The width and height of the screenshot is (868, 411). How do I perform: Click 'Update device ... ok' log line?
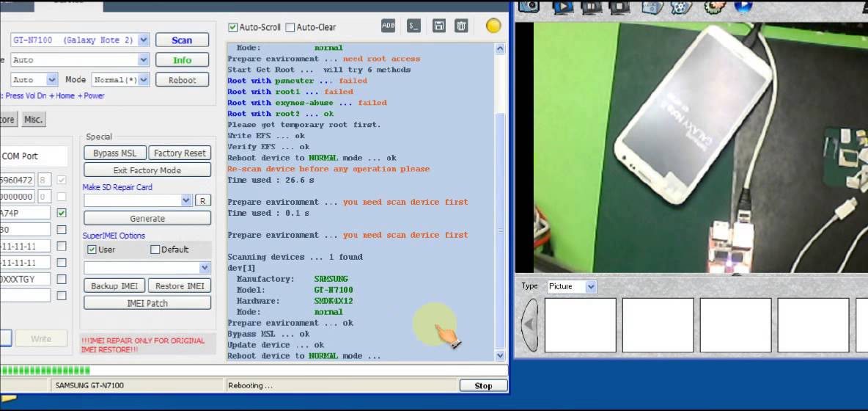276,344
